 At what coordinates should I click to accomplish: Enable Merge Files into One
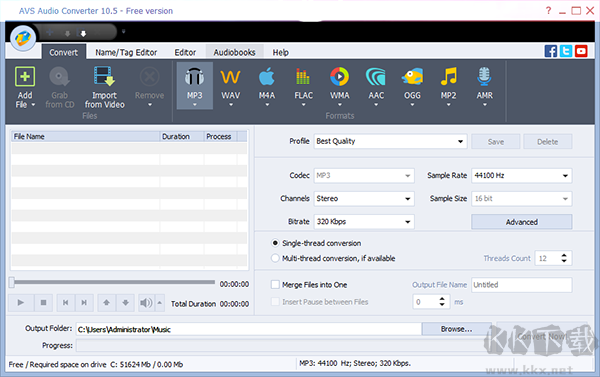coord(275,285)
